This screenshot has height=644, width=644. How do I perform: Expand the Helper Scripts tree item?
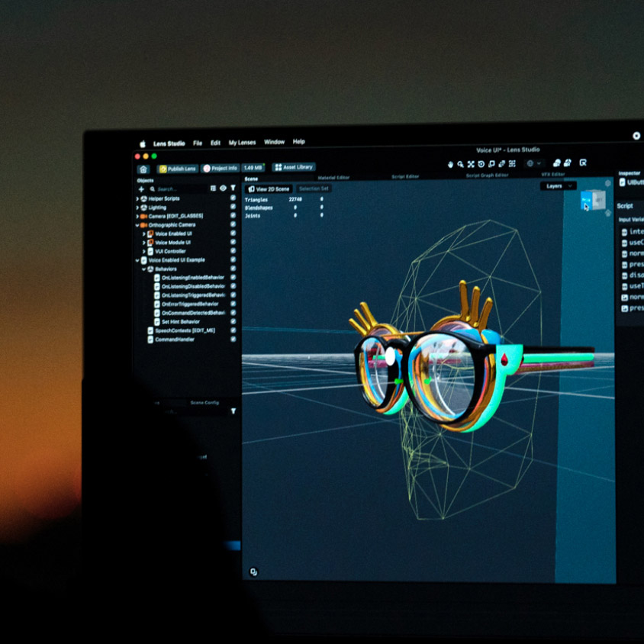click(137, 199)
